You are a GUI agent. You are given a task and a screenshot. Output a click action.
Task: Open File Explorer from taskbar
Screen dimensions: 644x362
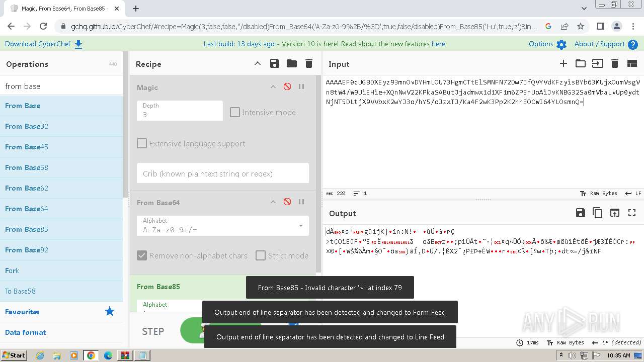pos(57,355)
